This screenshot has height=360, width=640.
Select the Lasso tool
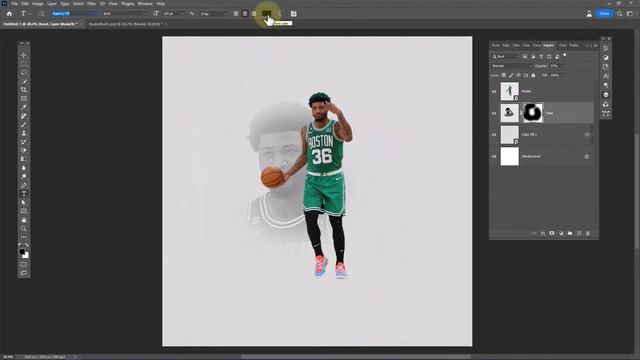(24, 72)
